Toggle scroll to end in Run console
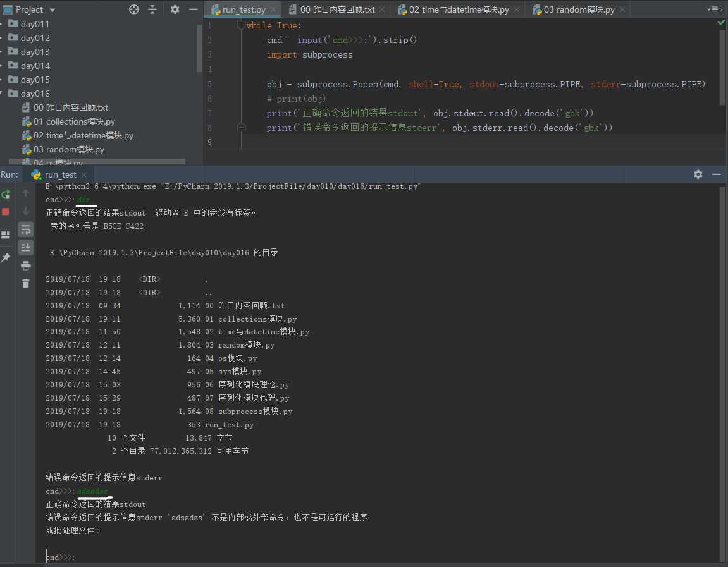 [x=25, y=247]
